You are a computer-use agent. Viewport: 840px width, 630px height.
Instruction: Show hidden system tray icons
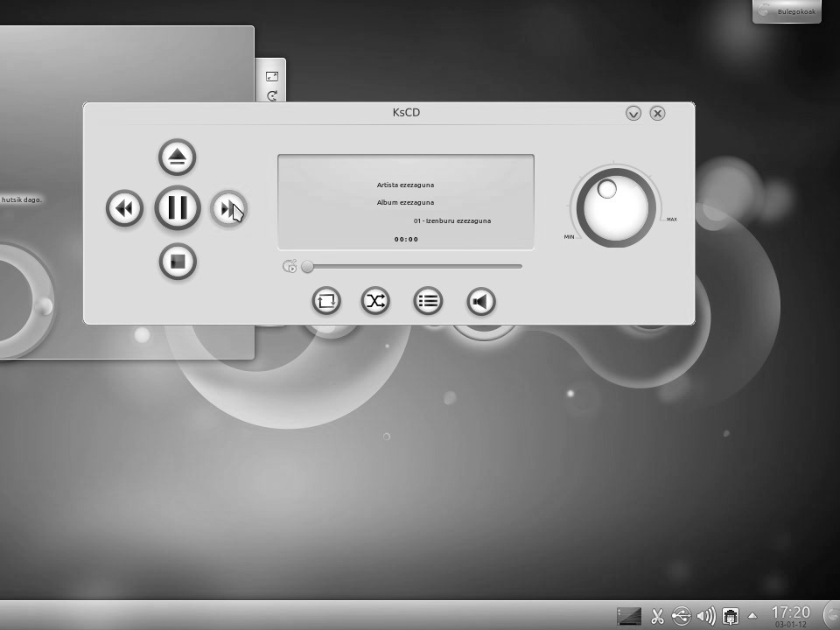[752, 615]
